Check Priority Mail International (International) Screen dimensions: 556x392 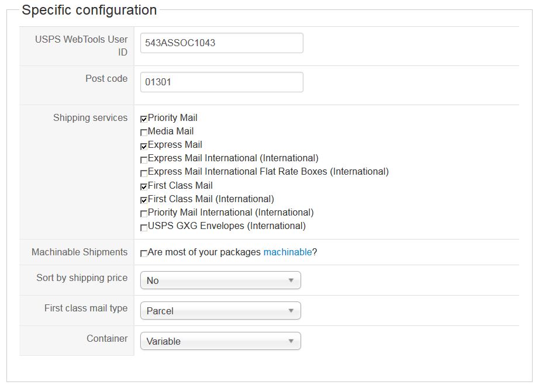[x=144, y=214]
